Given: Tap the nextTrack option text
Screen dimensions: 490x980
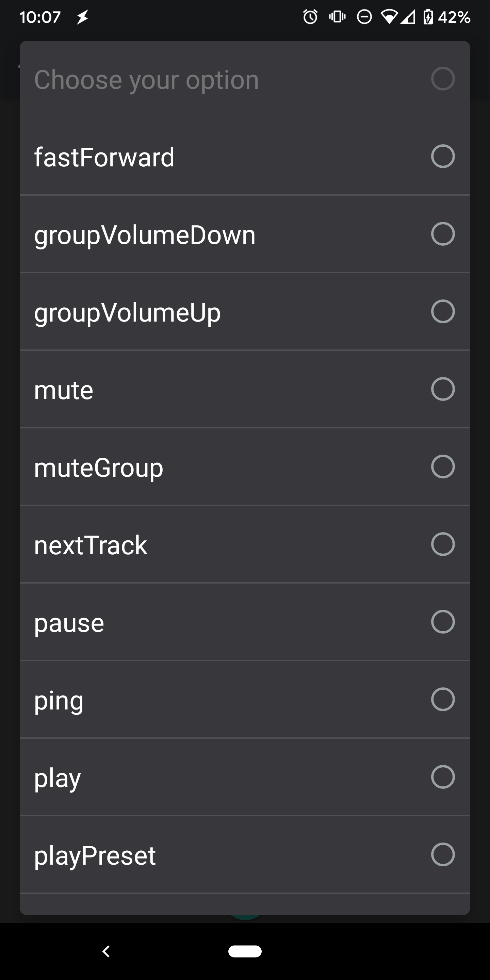Looking at the screenshot, I should pos(91,545).
